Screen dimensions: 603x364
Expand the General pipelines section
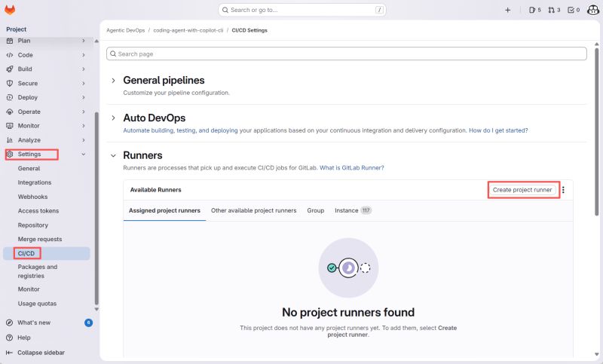pos(113,81)
